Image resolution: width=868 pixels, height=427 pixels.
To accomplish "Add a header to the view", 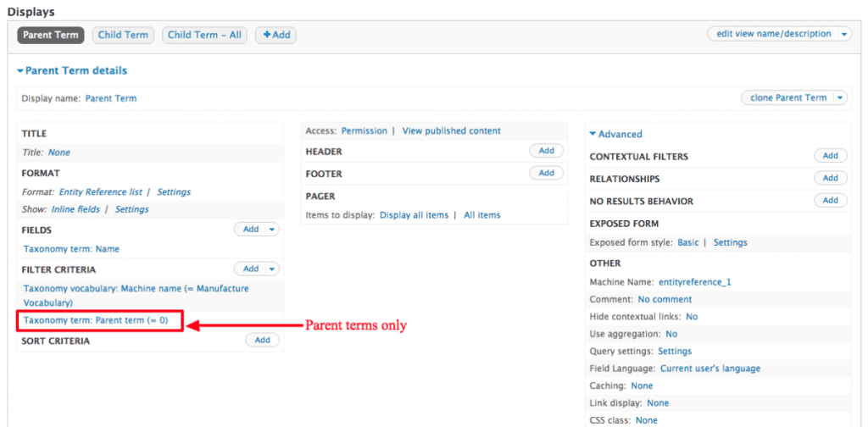I will [546, 150].
